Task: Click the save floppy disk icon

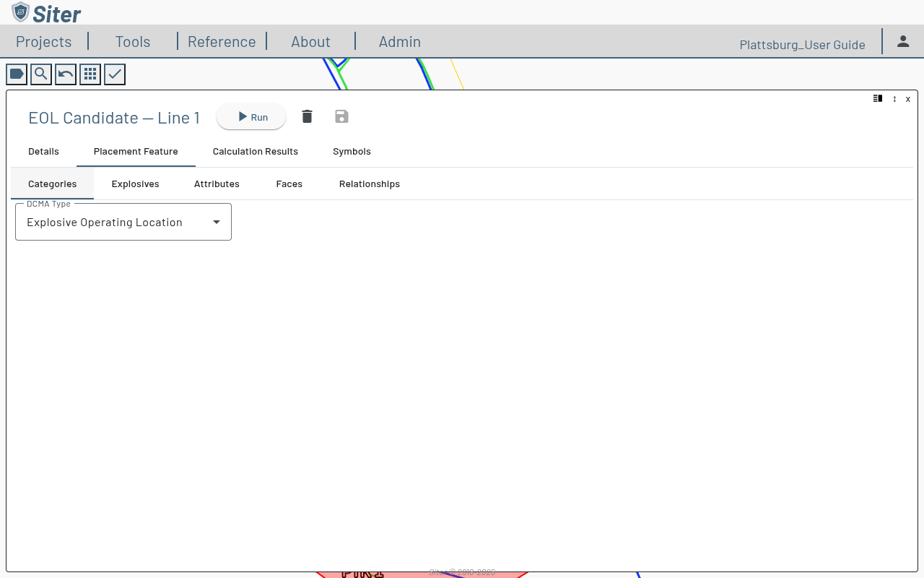Action: [342, 117]
